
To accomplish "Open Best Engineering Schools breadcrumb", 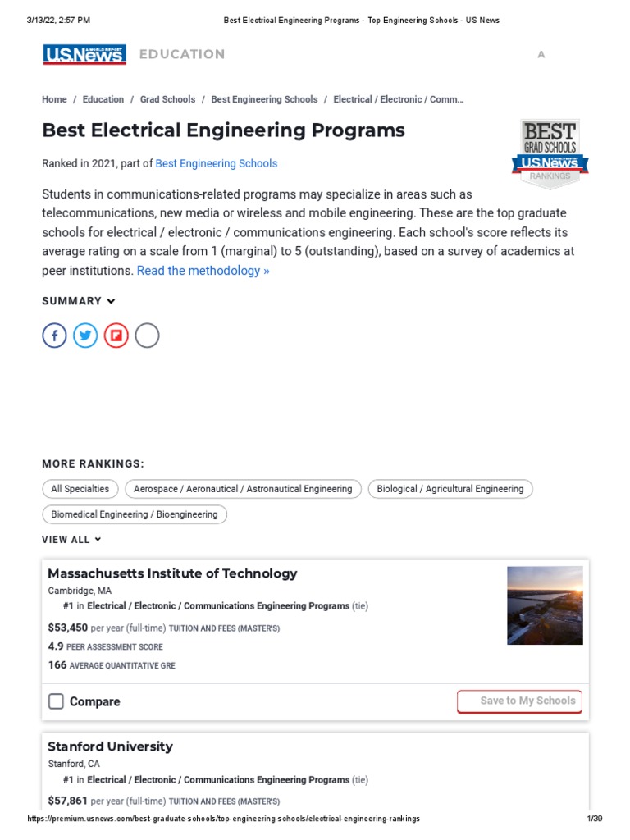I will 264,99.
